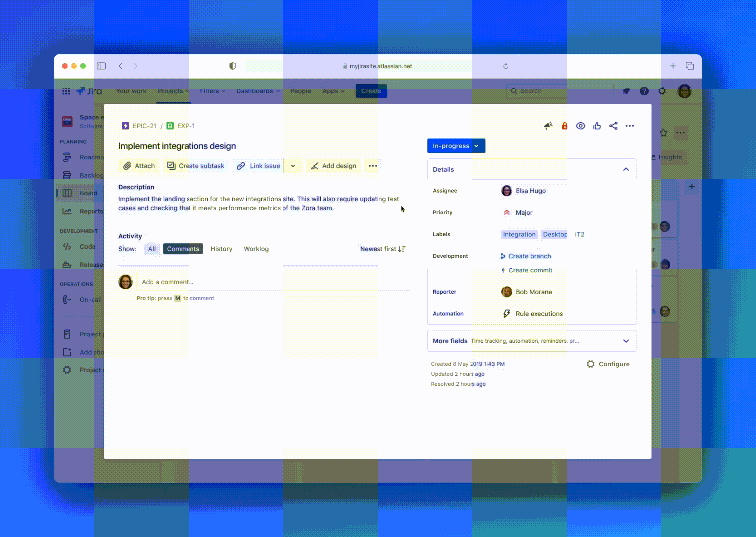Open the In-progress status dropdown
756x537 pixels.
pos(456,146)
